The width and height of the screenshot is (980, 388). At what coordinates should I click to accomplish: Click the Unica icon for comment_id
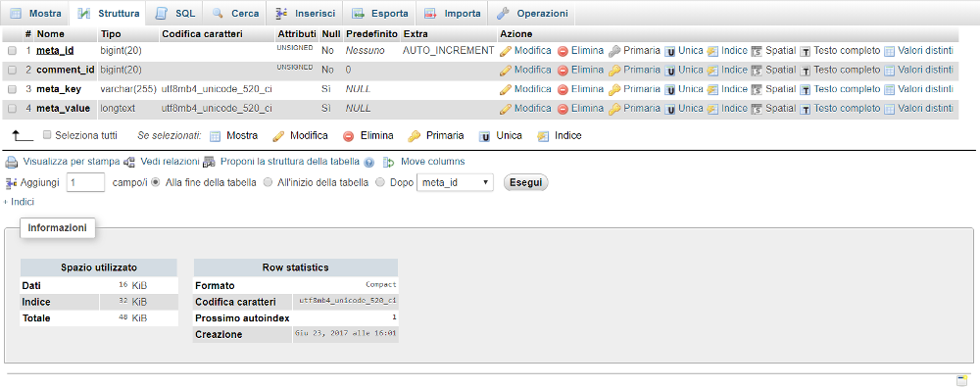pos(669,71)
